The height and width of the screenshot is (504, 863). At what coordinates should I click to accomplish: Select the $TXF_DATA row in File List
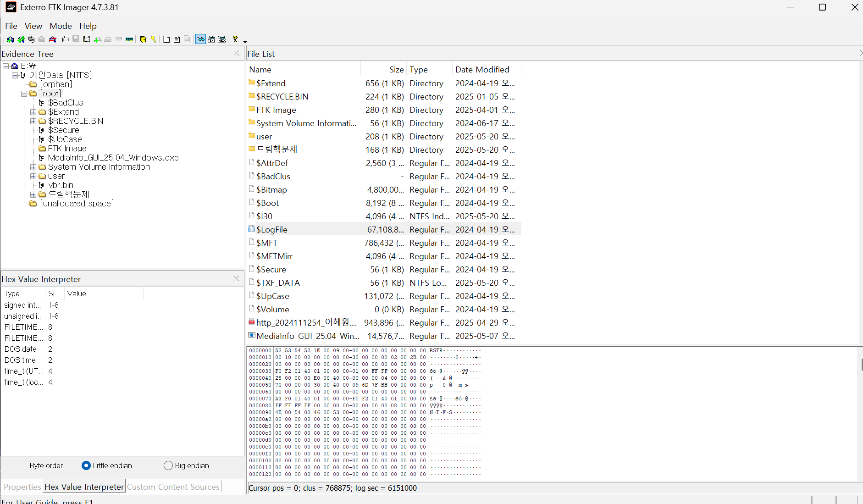[384, 282]
